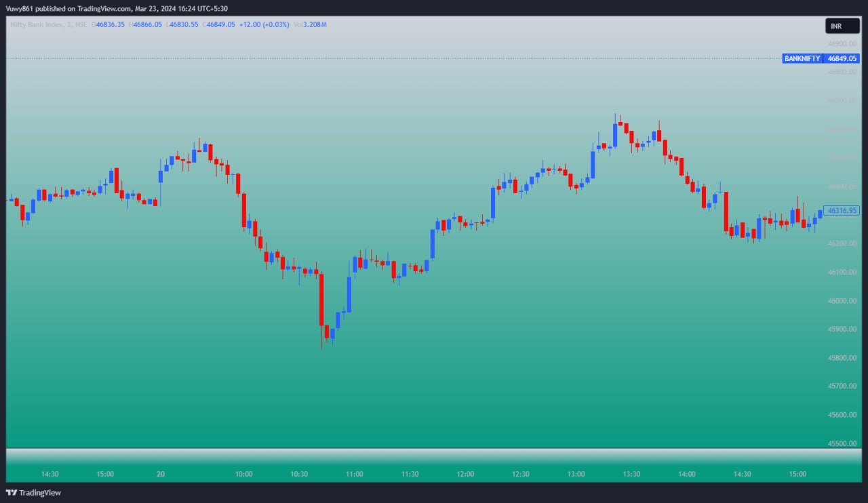
Task: Click the low price value 46830.55
Action: coord(183,24)
